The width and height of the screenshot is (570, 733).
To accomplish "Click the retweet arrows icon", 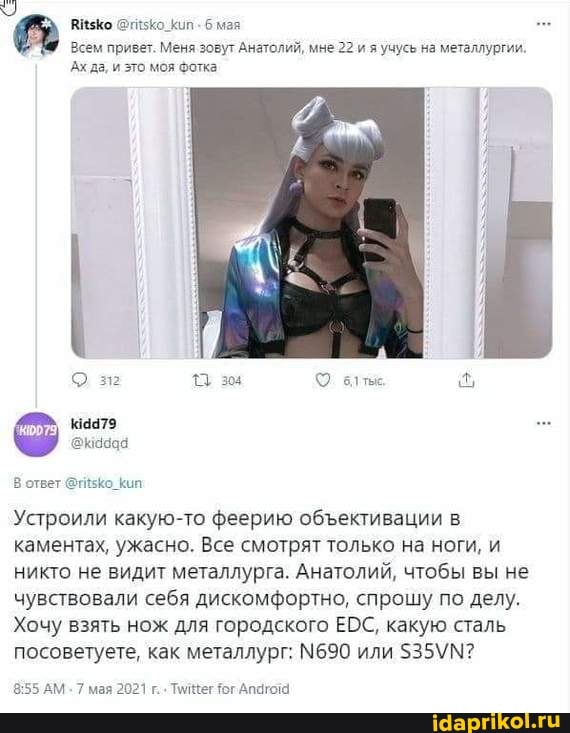I will 201,381.
